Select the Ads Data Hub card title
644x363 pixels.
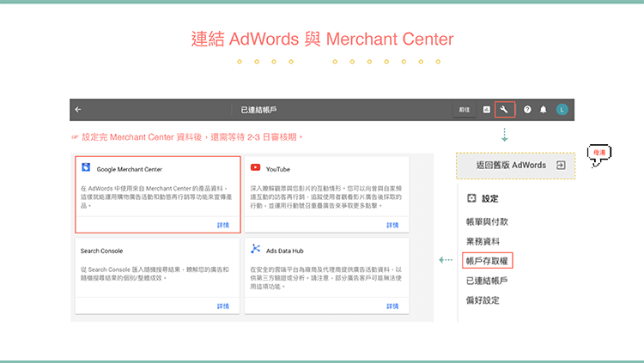284,251
